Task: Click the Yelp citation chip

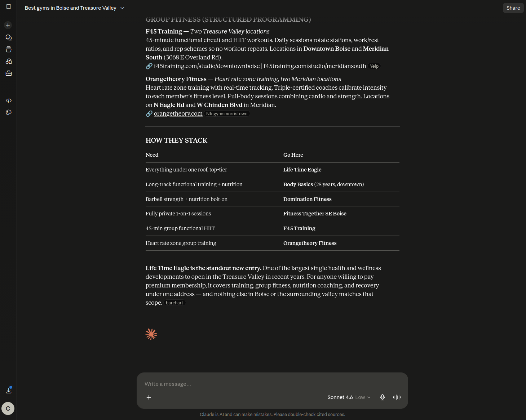Action: (374, 66)
